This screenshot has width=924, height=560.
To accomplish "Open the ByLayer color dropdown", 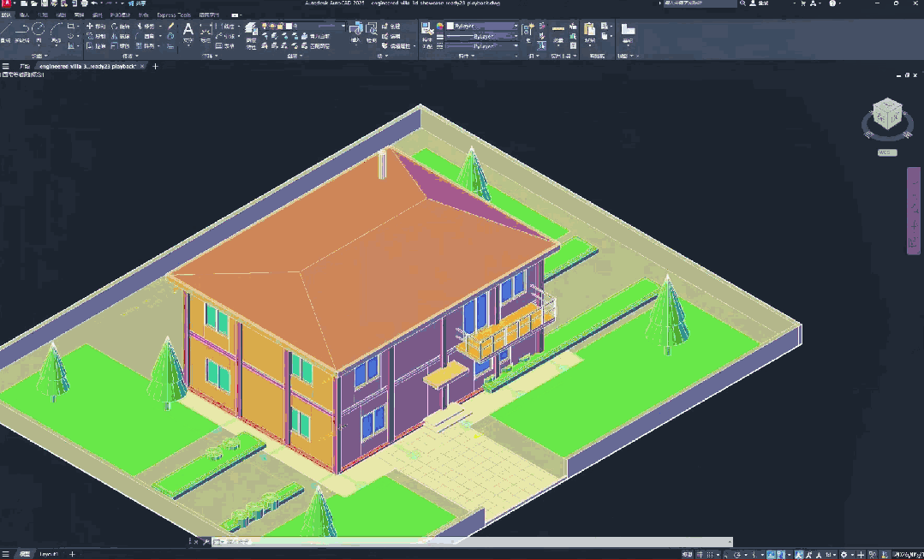I will point(482,26).
